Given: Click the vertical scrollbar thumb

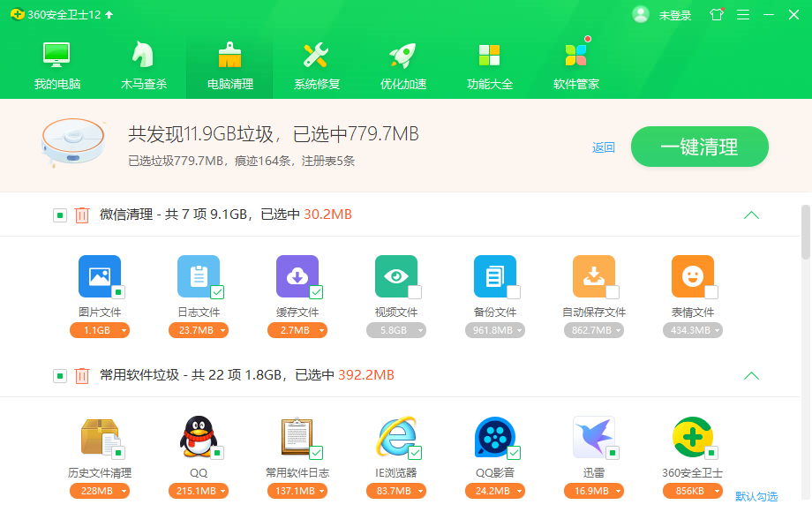Looking at the screenshot, I should coord(805,231).
